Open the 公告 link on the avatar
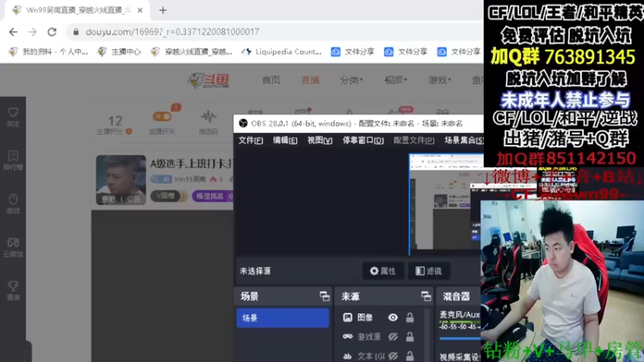This screenshot has width=644, height=362. coord(134,199)
